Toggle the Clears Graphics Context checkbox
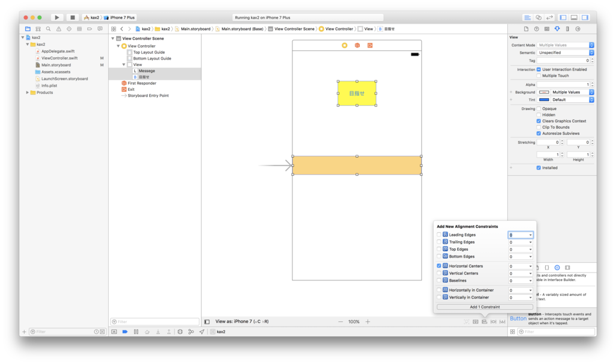 pos(538,121)
